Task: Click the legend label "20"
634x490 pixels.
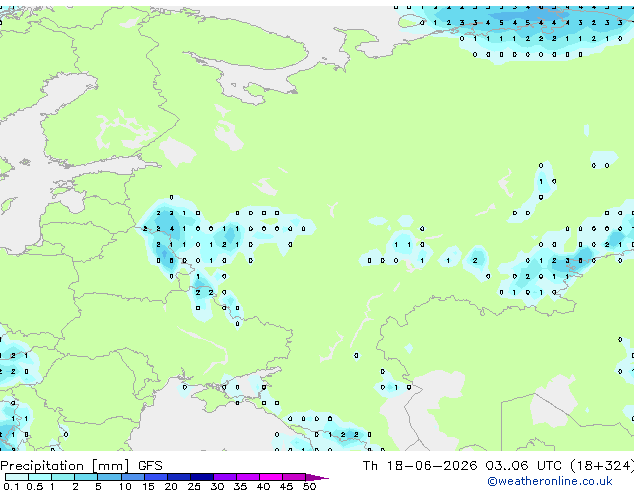Action: coord(171,486)
